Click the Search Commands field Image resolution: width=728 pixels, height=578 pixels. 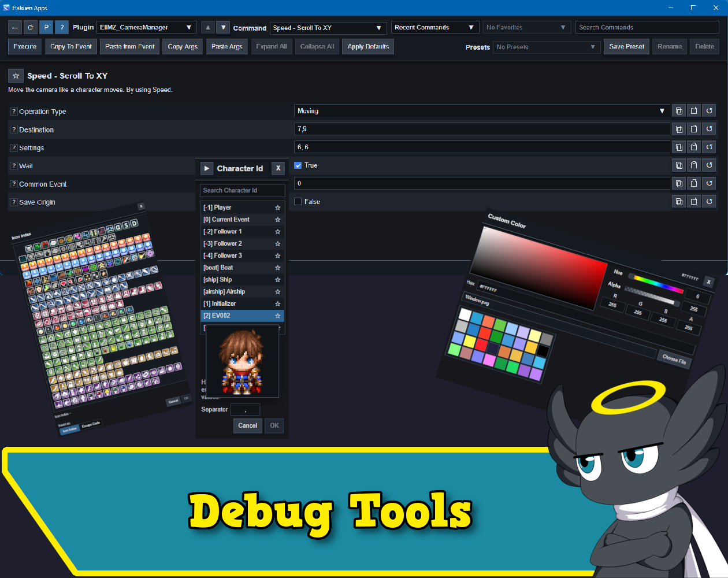click(x=647, y=27)
